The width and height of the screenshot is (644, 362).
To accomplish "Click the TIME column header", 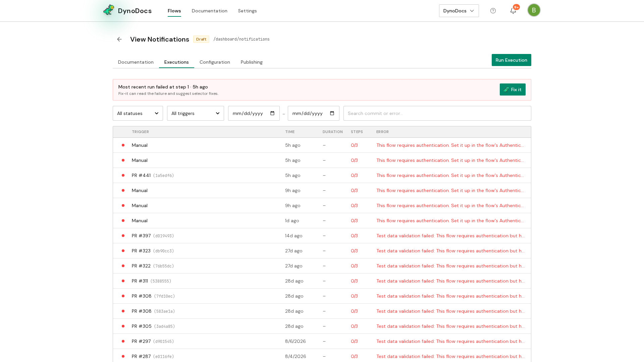I will coord(290,132).
